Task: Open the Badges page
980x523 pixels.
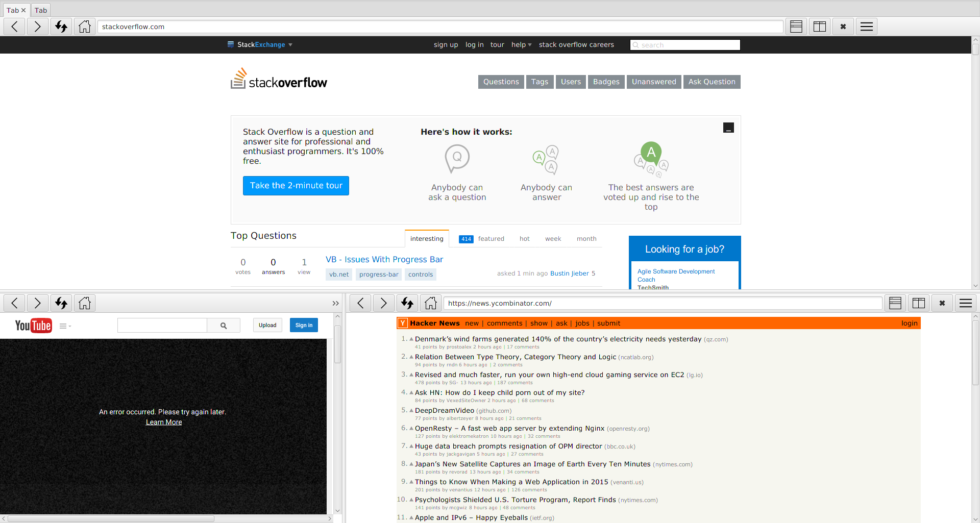Action: [x=606, y=82]
